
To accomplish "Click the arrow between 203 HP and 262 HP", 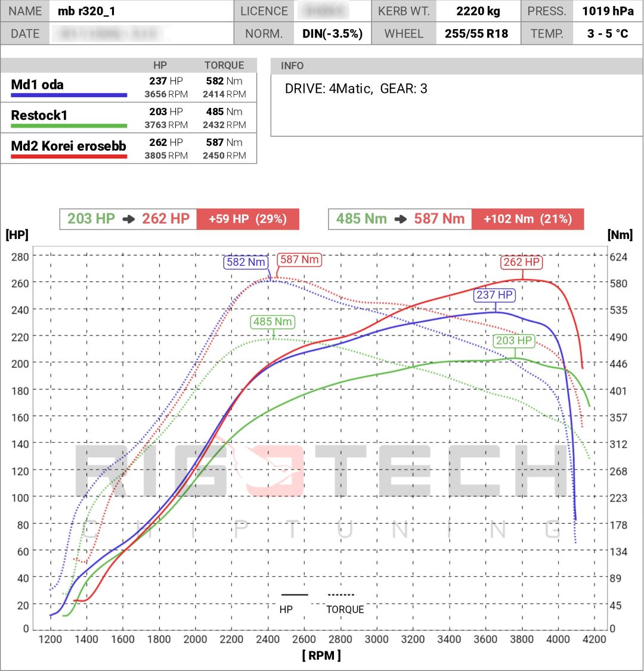I will click(x=128, y=219).
